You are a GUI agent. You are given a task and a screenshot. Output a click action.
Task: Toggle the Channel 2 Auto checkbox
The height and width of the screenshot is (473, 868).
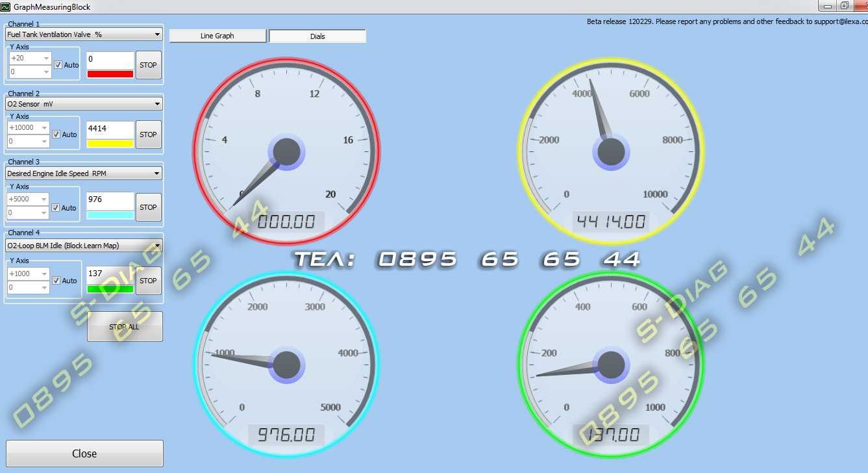(x=56, y=134)
